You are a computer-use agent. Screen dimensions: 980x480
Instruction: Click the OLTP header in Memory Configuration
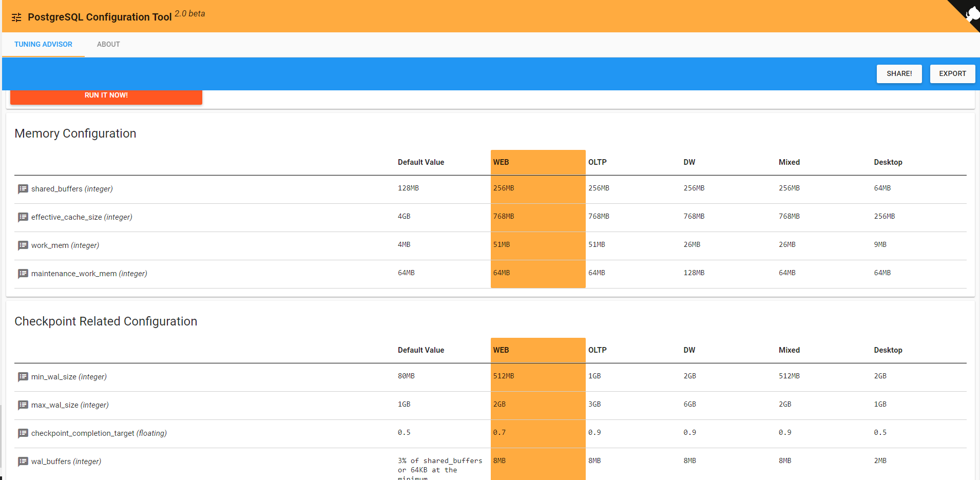click(x=597, y=162)
